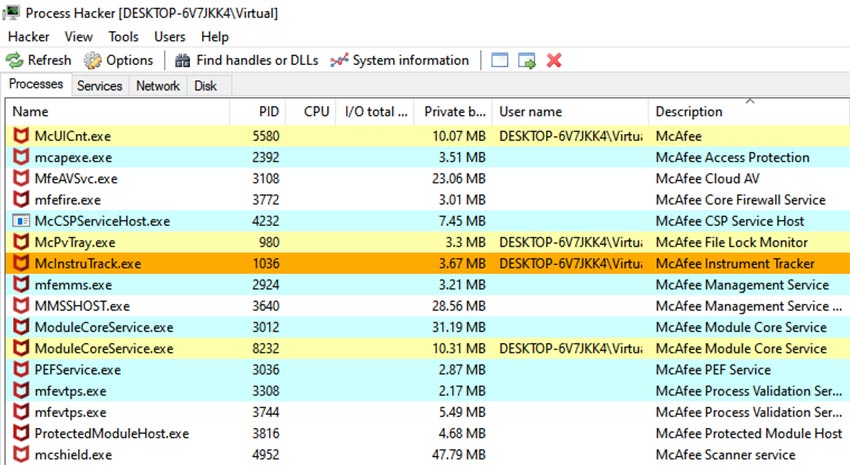
Task: Click the mfemms.exe process icon
Action: click(x=21, y=285)
